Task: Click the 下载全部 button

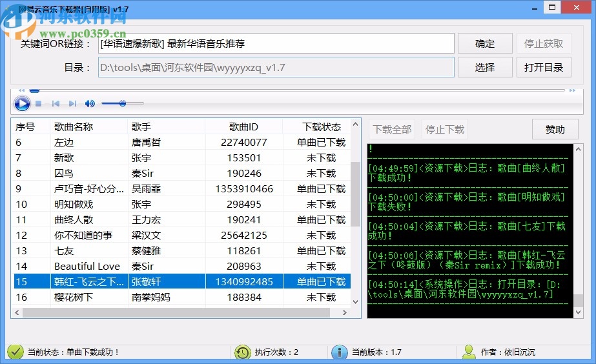Action: pyautogui.click(x=392, y=130)
